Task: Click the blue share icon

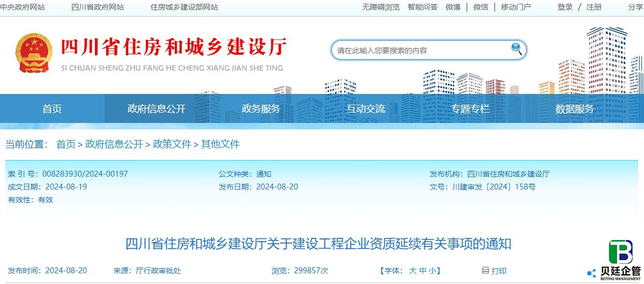Action: (x=591, y=273)
